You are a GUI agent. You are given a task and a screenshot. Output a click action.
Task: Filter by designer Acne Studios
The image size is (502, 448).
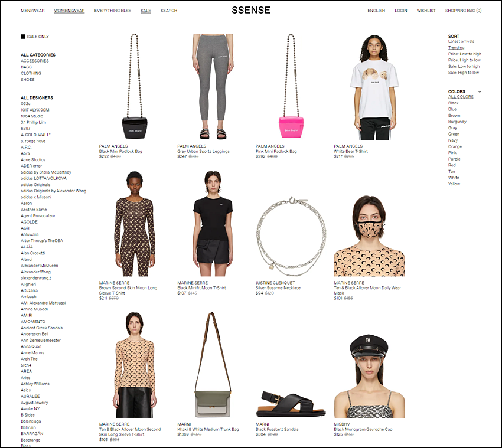pos(33,160)
